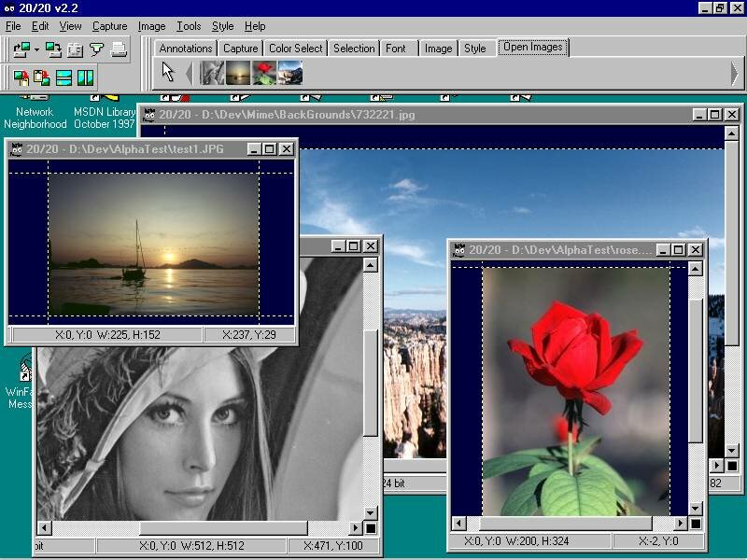Open the dropdown arrow beside the capture icon
747x560 pixels.
tap(35, 50)
